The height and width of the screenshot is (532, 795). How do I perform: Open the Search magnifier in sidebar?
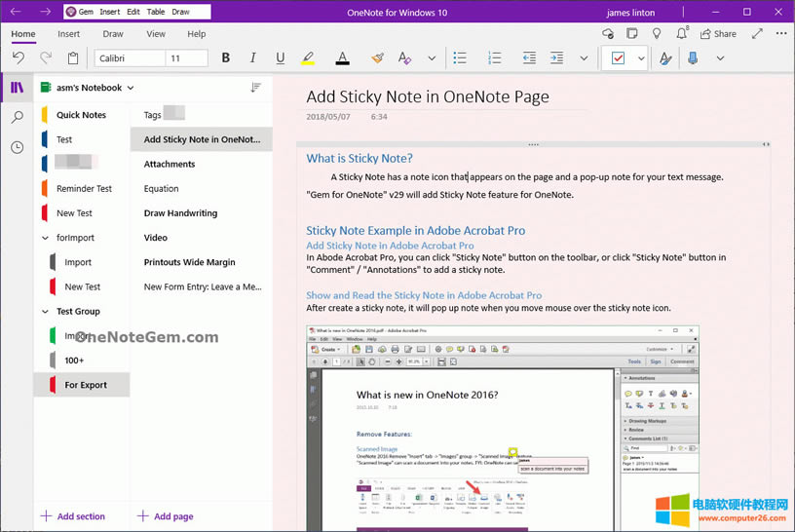17,118
